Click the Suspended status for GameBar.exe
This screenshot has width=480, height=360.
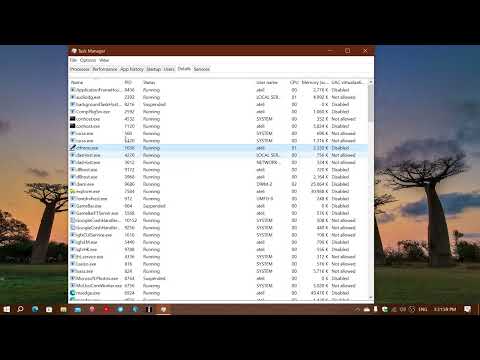click(154, 206)
